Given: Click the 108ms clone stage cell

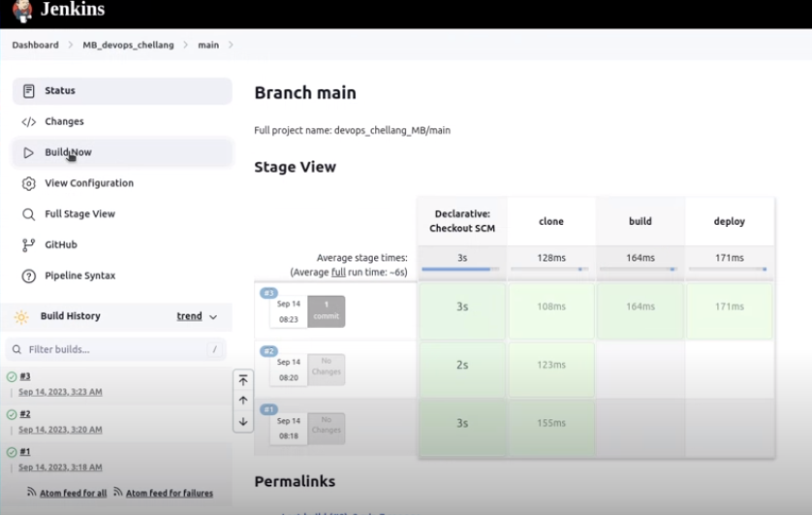Looking at the screenshot, I should [x=551, y=311].
